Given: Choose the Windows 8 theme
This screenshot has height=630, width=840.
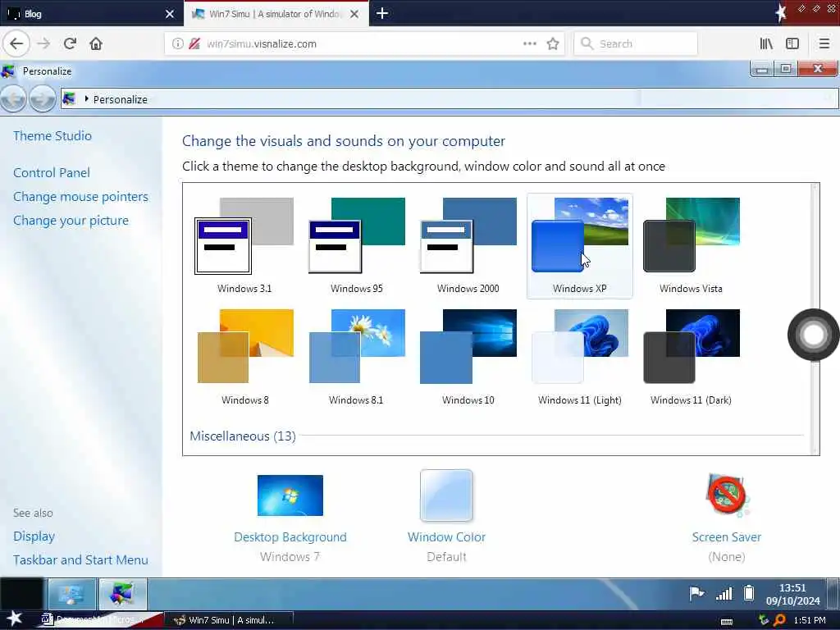Looking at the screenshot, I should [244, 357].
